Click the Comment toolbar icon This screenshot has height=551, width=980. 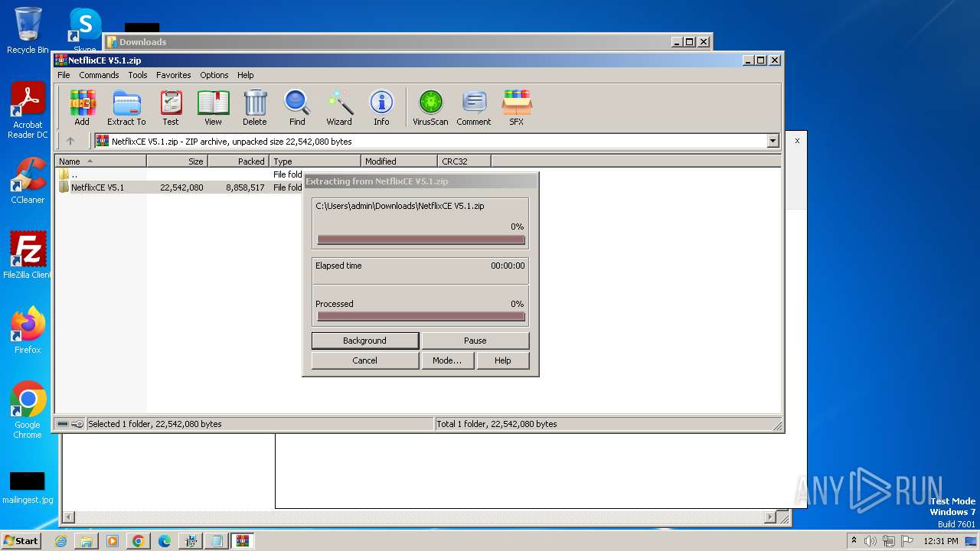[474, 107]
